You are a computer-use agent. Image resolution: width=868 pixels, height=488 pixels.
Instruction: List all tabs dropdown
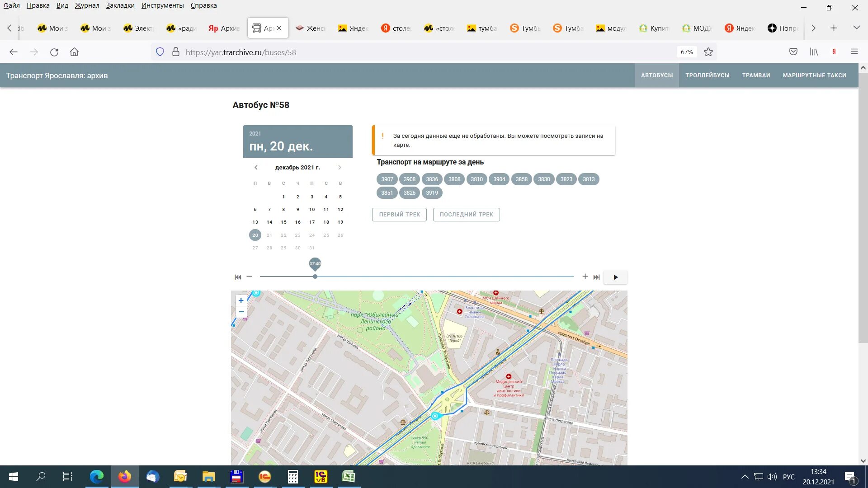[x=856, y=28]
